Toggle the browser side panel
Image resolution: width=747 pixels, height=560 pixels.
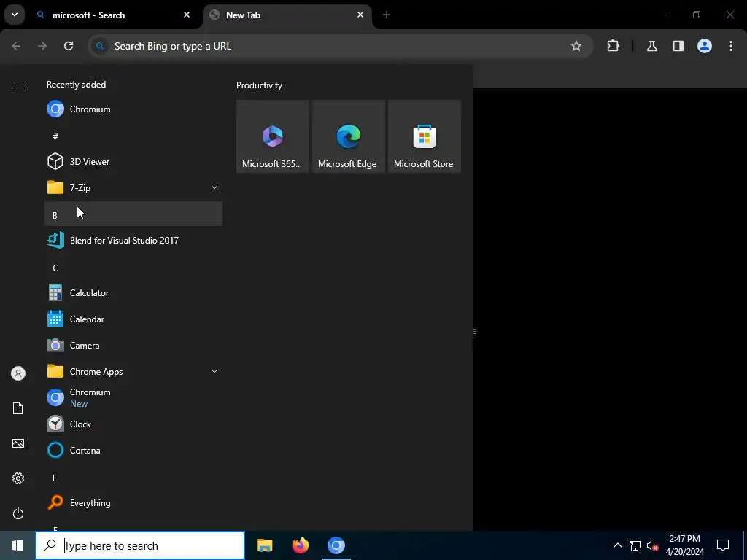[678, 46]
